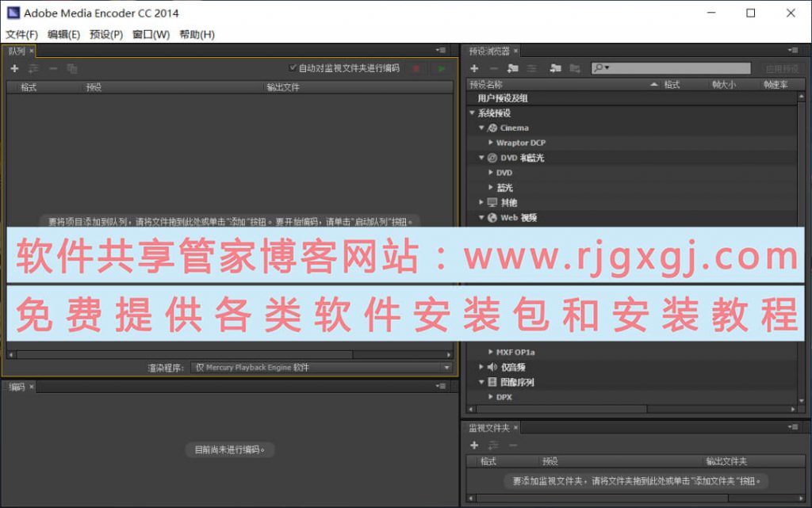This screenshot has height=508, width=812.
Task: Open the 文件(F) menu
Action: point(21,35)
